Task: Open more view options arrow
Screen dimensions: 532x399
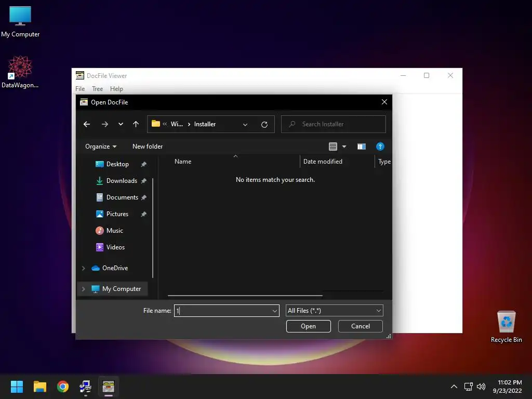Action: coord(344,147)
